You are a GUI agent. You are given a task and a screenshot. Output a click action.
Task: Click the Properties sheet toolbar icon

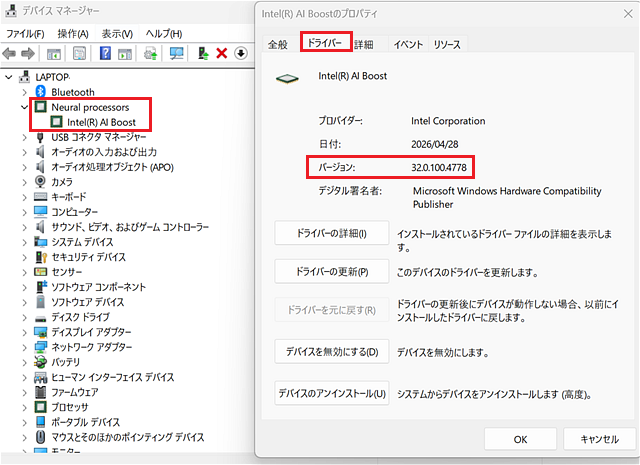(x=80, y=53)
